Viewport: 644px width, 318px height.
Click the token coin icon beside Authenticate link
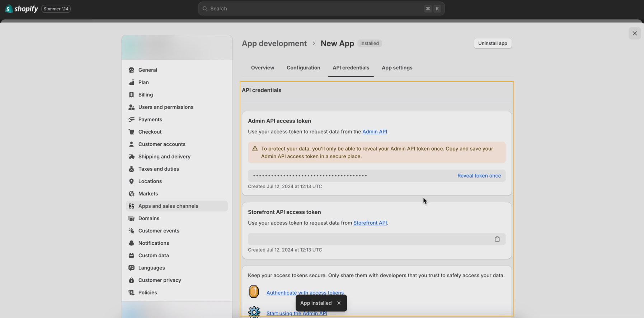pos(254,292)
